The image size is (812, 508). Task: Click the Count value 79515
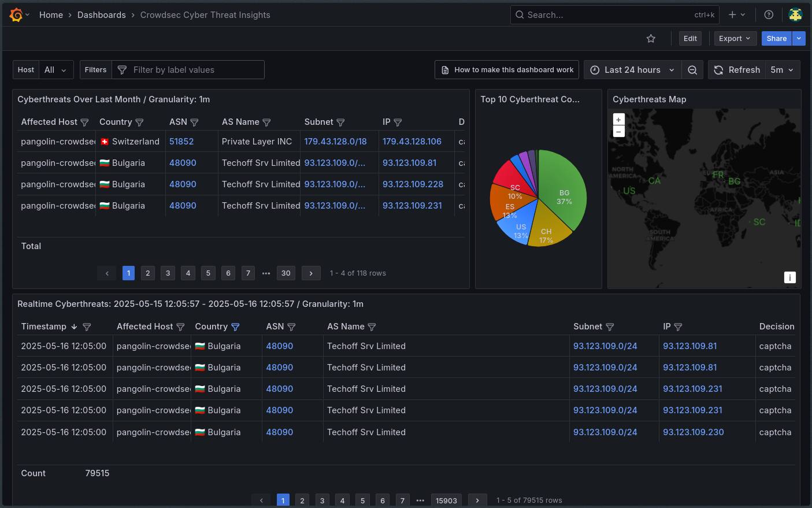(x=97, y=473)
